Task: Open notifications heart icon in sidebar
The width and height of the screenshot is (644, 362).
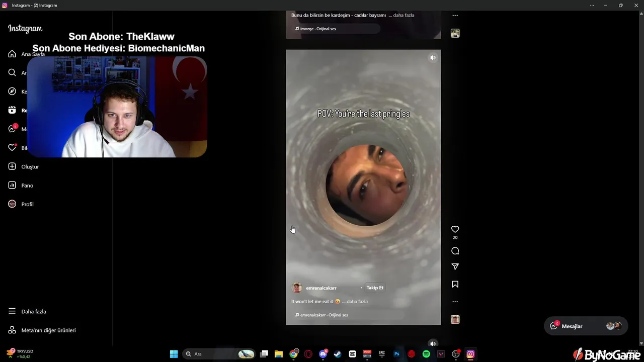Action: coord(12,148)
